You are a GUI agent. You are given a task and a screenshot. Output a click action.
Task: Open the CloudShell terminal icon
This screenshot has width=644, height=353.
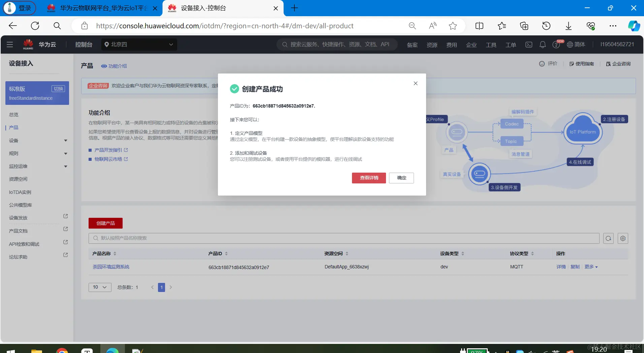tap(529, 45)
